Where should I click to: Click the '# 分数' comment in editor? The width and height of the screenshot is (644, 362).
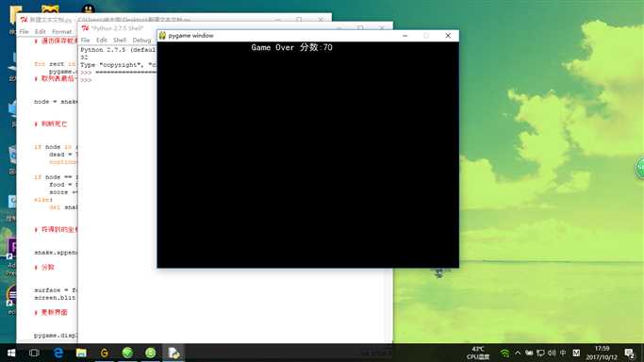coord(44,267)
